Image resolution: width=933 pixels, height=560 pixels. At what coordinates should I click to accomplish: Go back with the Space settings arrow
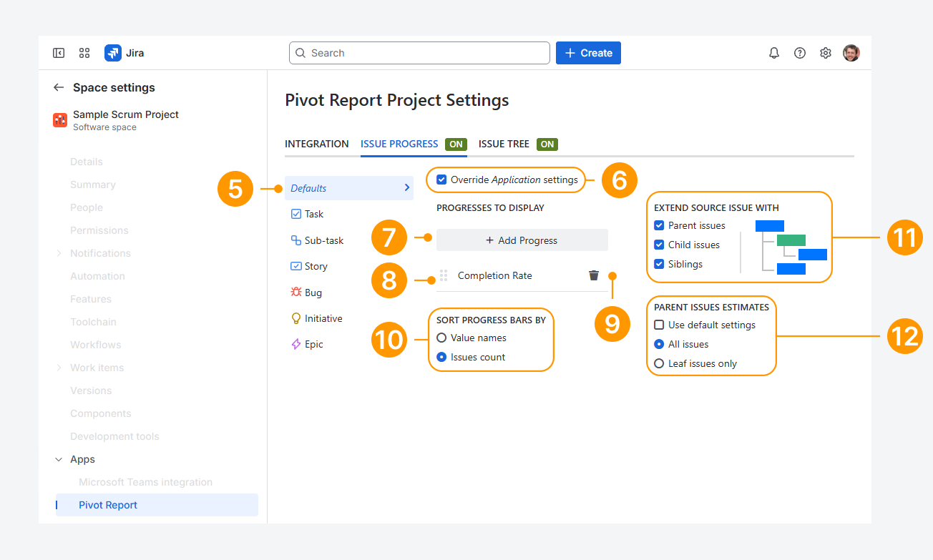59,87
